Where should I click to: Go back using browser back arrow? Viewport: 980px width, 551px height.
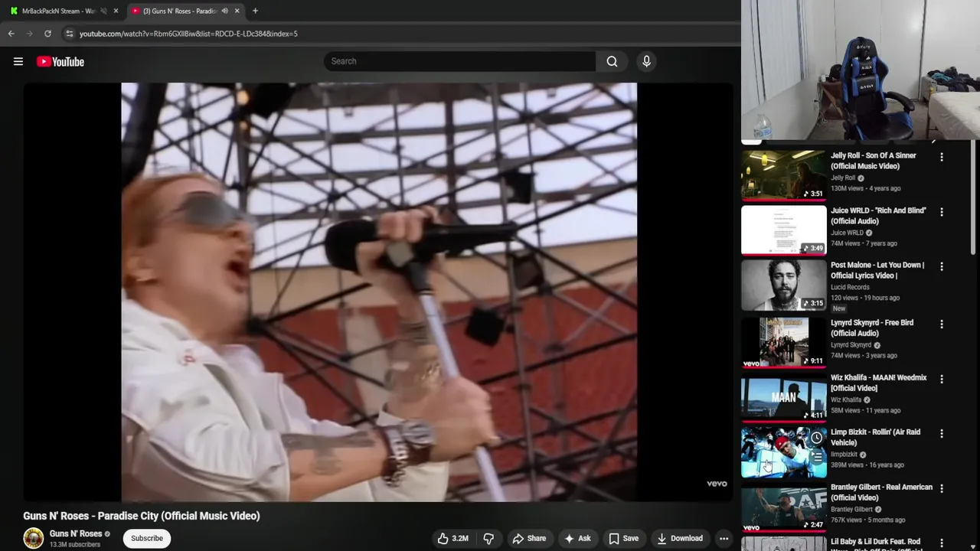coord(11,34)
